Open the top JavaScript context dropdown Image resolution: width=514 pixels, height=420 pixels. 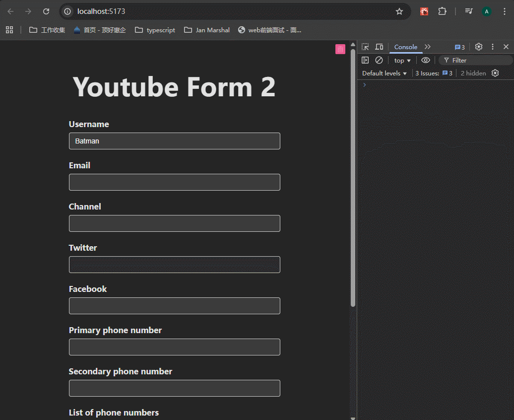402,61
